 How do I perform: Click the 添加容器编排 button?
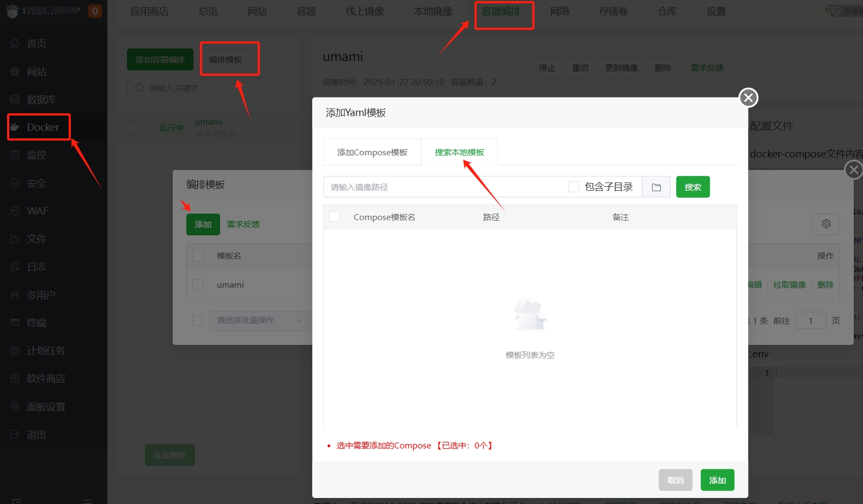(x=160, y=59)
